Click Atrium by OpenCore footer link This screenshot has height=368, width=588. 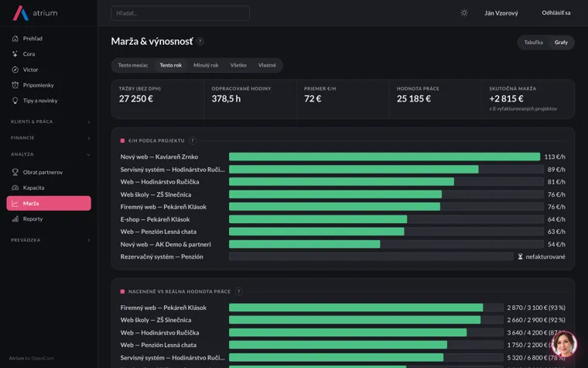(32, 358)
